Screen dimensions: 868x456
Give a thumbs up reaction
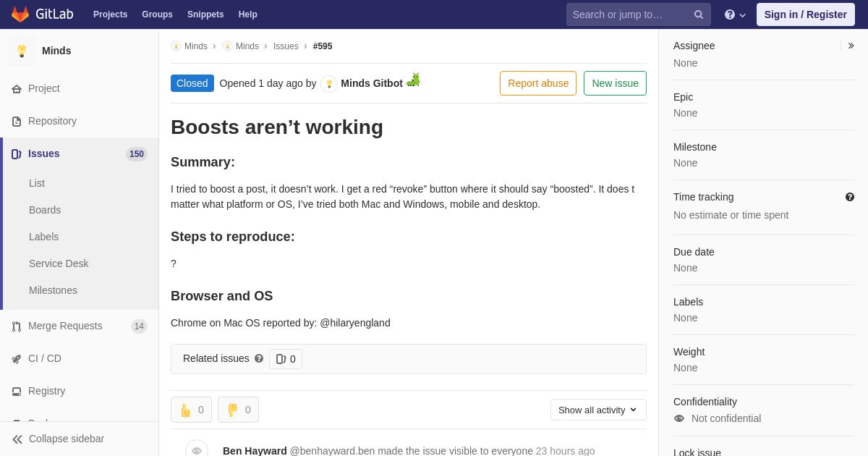click(191, 410)
